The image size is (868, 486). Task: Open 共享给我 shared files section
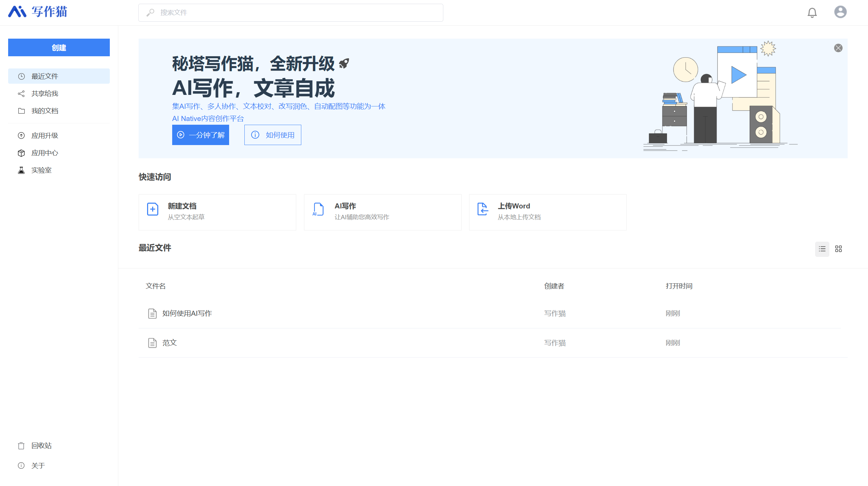coord(44,93)
